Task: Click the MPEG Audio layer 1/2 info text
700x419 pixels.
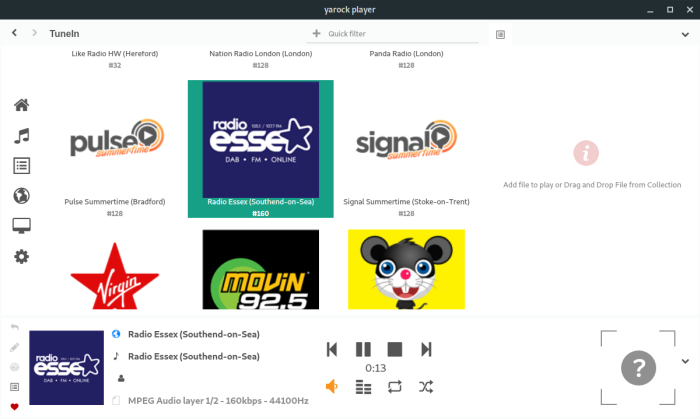Action: tap(218, 401)
